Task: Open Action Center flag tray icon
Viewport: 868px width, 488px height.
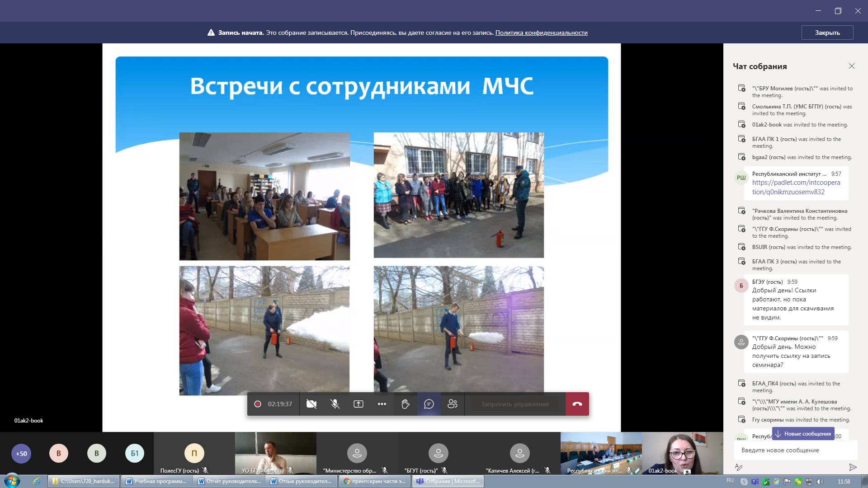Action: (788, 482)
